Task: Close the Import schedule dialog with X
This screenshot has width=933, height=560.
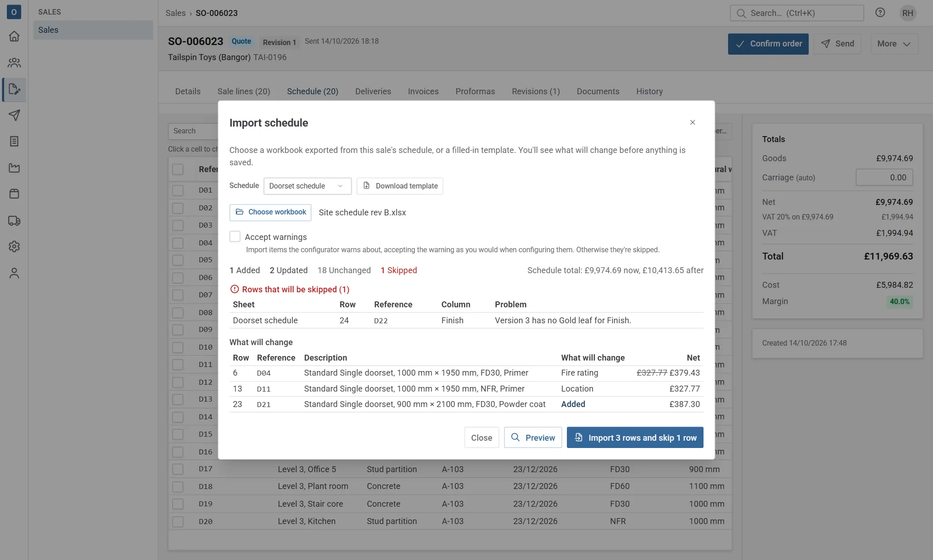Action: [693, 122]
